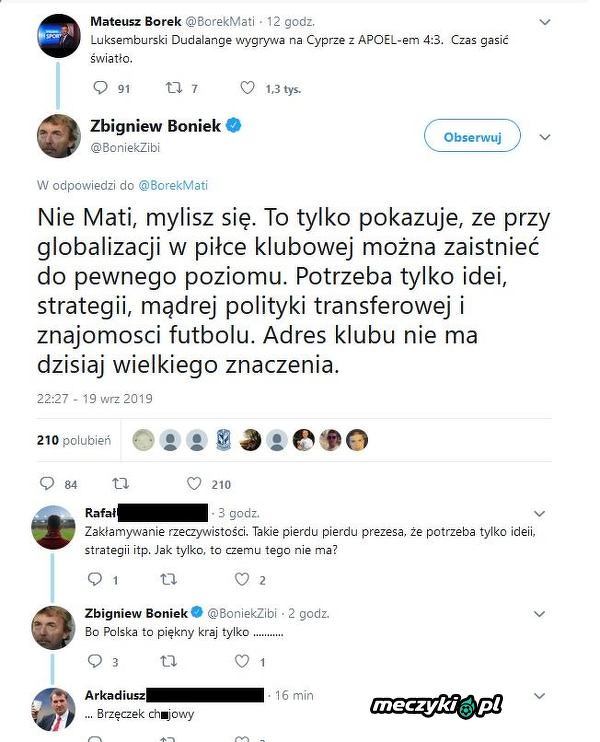Like Mateusz Borek's tweet with the heart
Screen dimensions: 600x742
(x=247, y=88)
